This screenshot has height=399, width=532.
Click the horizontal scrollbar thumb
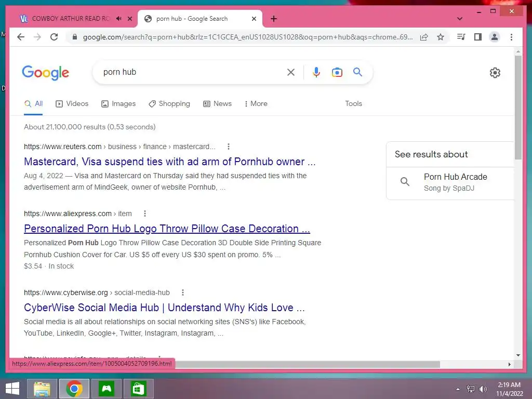[x=308, y=364]
